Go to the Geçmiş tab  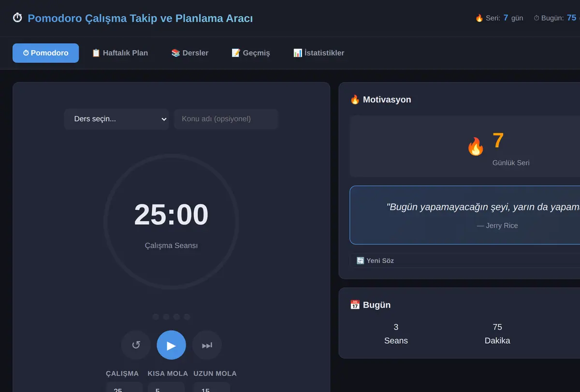pyautogui.click(x=251, y=53)
